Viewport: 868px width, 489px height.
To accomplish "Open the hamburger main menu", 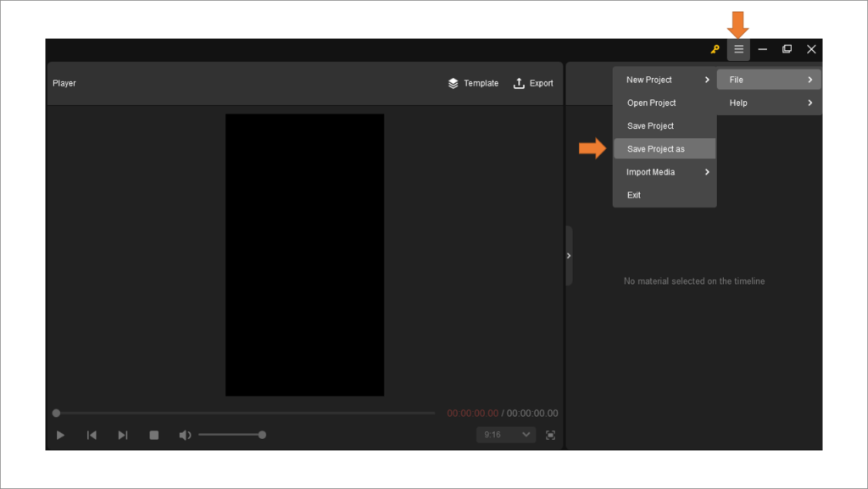I will point(737,49).
